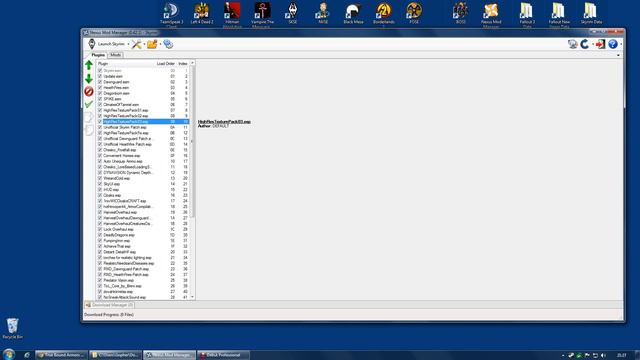Viewport: 640px width, 360px height.
Task: Select the WetandCold.esp row
Action: pyautogui.click(x=143, y=178)
